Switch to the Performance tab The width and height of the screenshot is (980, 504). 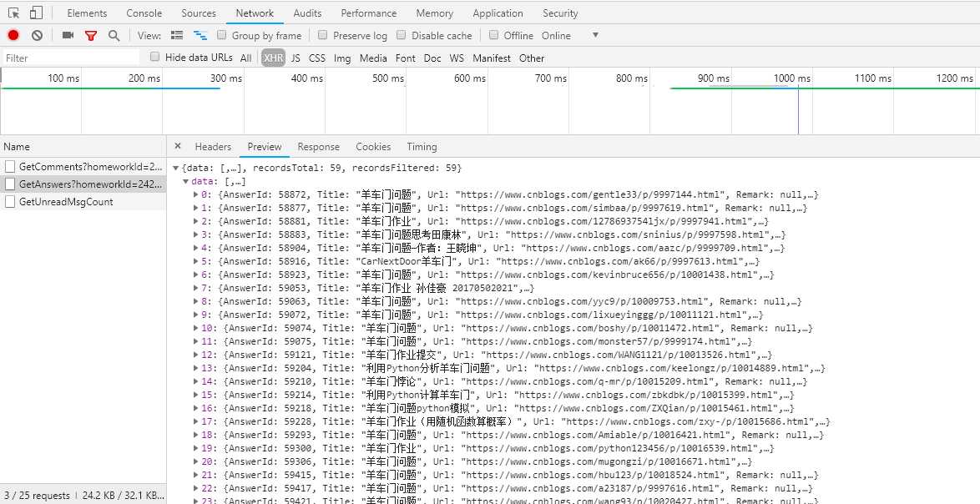pyautogui.click(x=369, y=13)
